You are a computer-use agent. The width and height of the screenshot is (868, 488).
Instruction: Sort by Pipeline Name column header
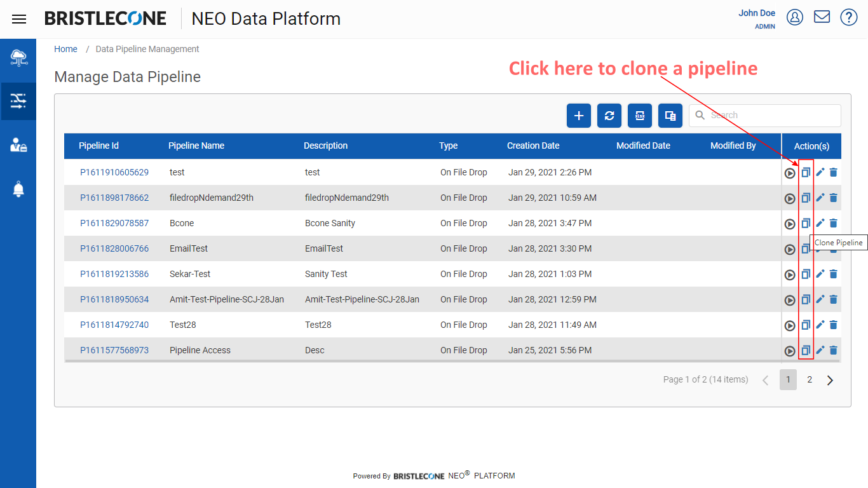[x=196, y=146]
